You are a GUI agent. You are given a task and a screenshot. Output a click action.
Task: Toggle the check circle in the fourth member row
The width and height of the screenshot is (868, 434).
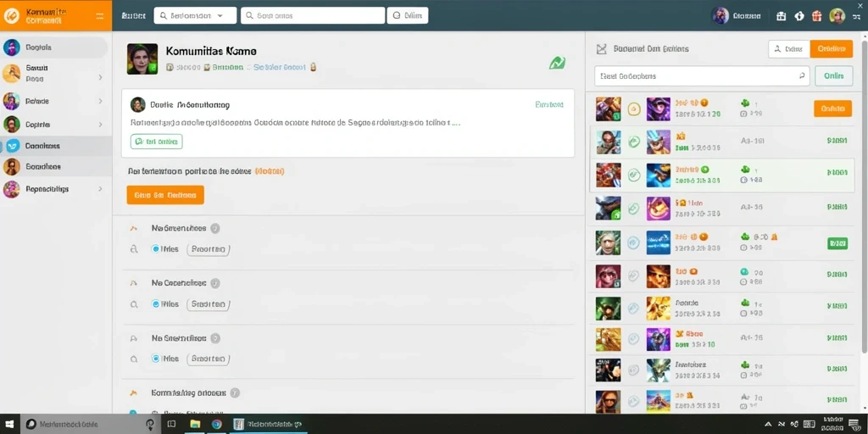(x=634, y=209)
